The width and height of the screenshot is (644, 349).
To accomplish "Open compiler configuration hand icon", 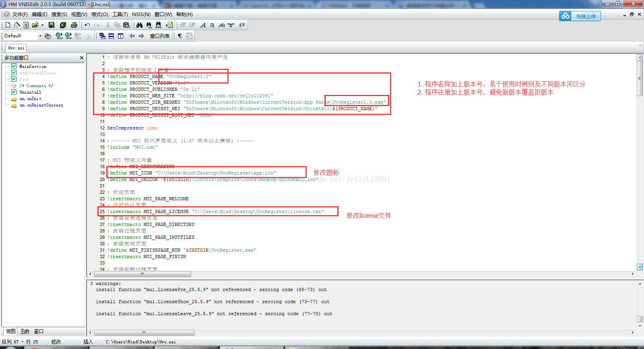I will pos(48,36).
